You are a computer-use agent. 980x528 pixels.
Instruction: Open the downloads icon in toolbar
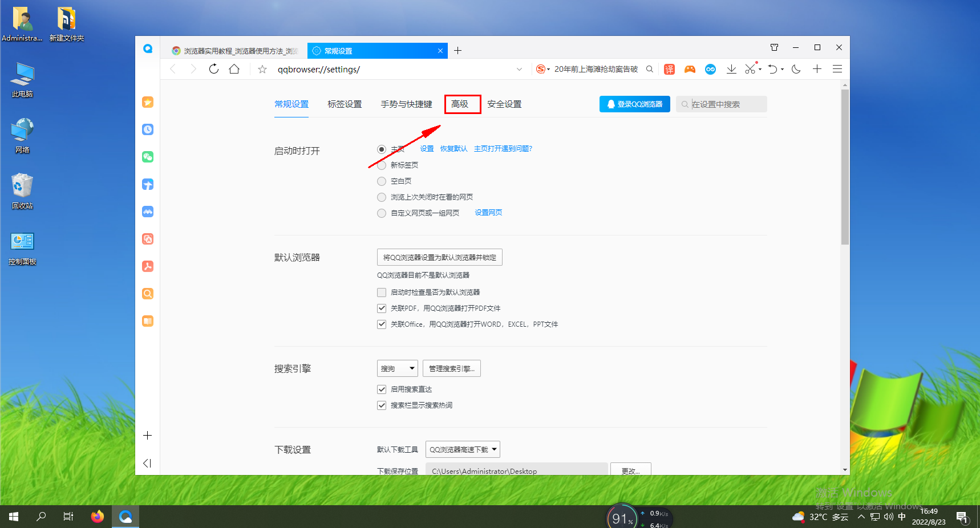click(x=731, y=69)
